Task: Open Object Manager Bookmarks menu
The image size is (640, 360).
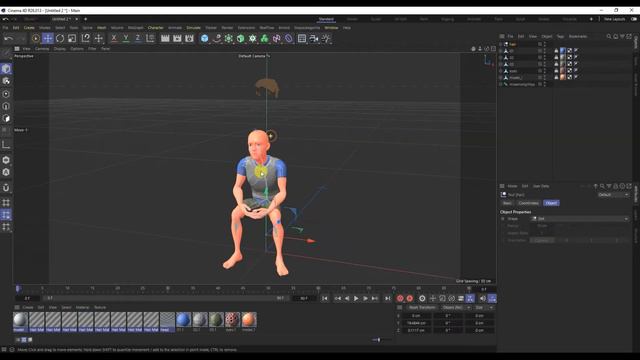Action: point(578,36)
